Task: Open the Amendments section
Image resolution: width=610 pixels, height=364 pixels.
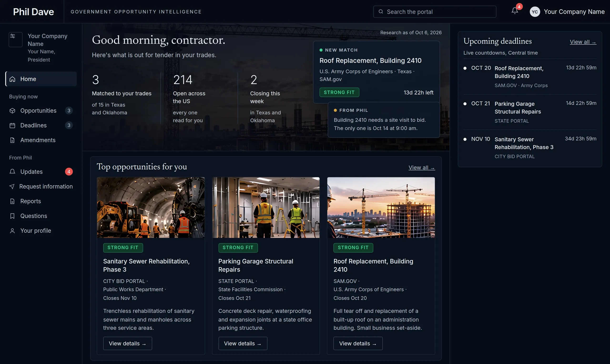Action: (x=41, y=140)
